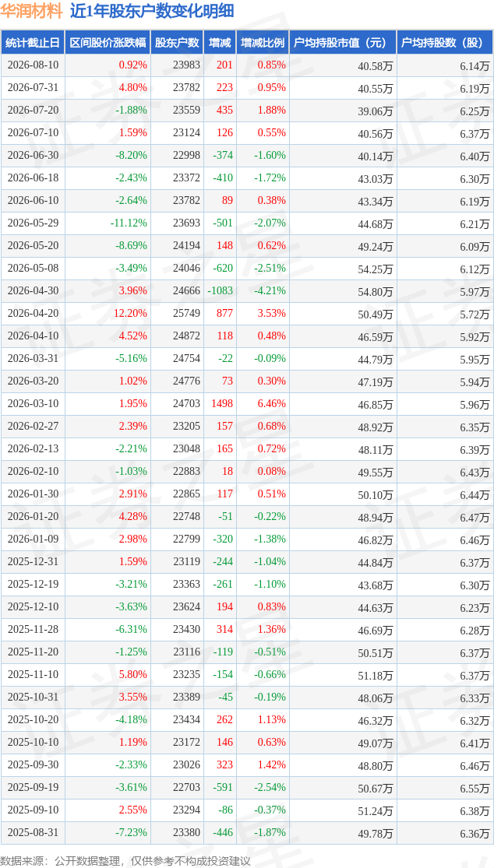This screenshot has height=868, width=494.
Task: Click the -11.12% price change cell
Action: (108, 223)
